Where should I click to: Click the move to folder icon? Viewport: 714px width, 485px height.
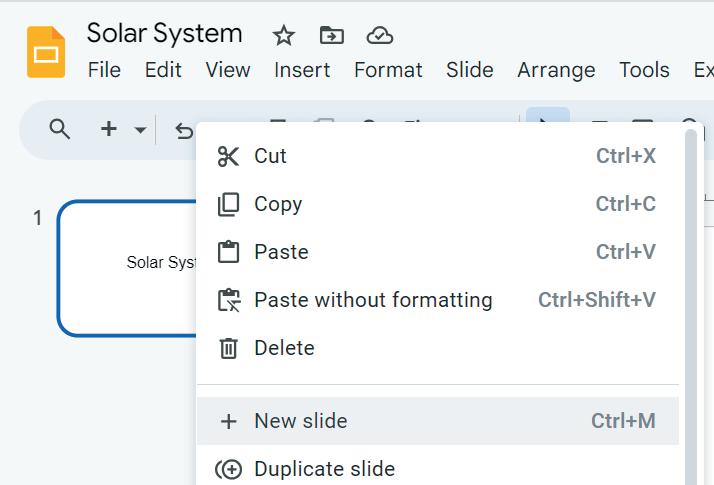(331, 36)
